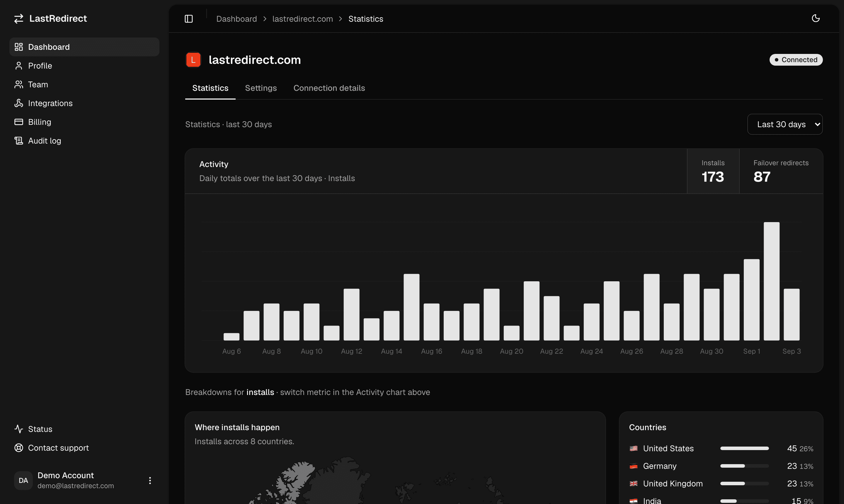This screenshot has height=504, width=844.
Task: Open the Status link
Action: (x=84, y=429)
